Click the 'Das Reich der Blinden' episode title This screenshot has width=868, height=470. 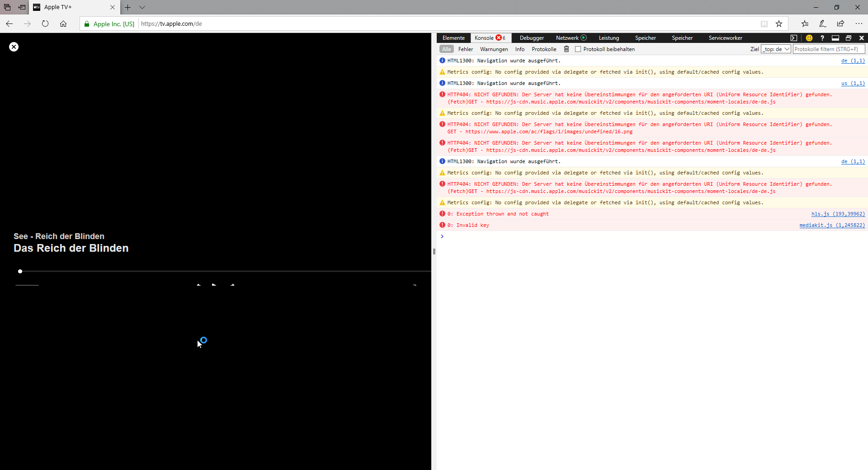point(71,248)
